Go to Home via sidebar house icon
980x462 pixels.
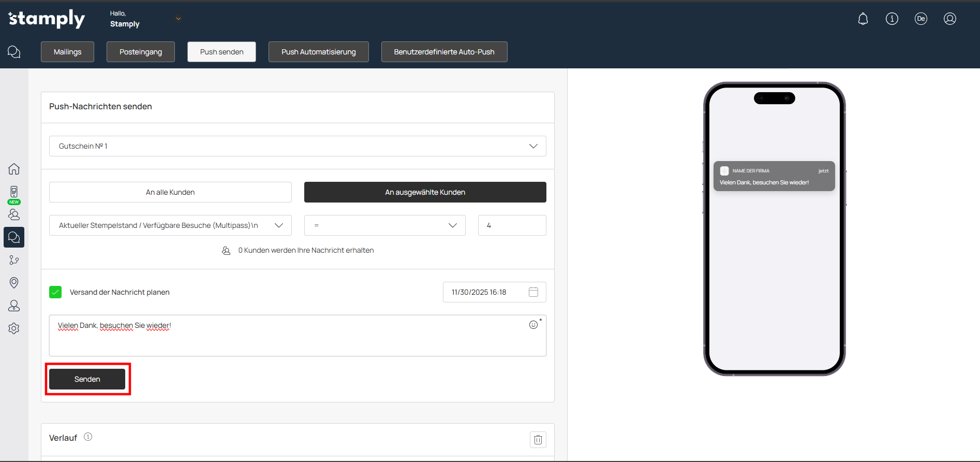pos(14,169)
